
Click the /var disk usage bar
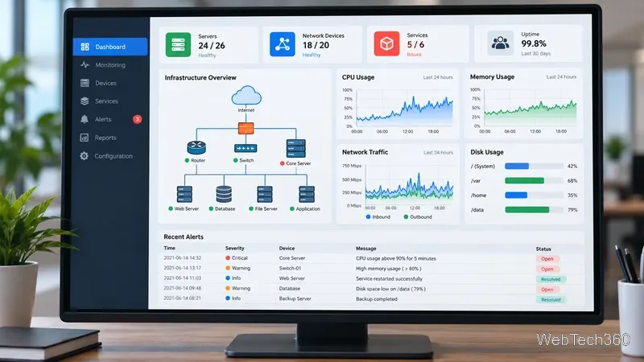pyautogui.click(x=534, y=180)
